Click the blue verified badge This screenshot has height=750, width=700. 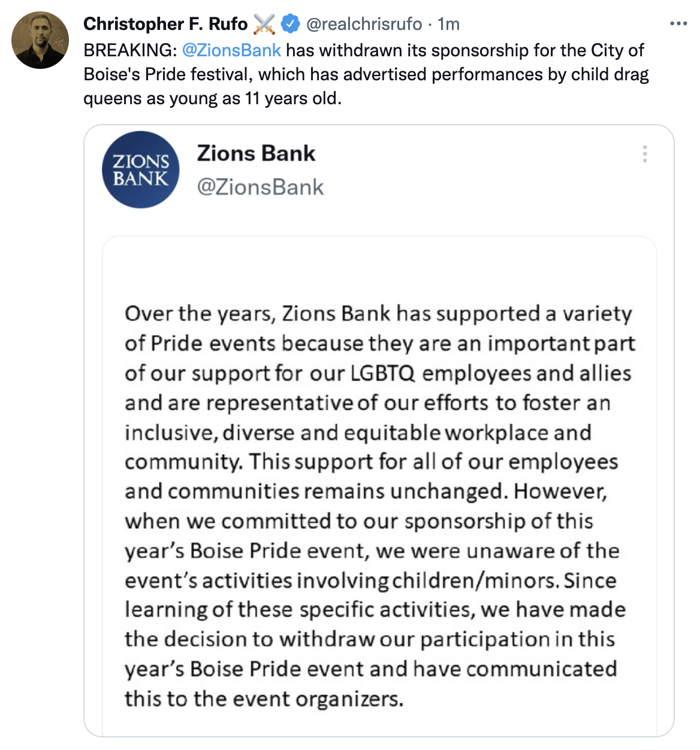tap(291, 24)
